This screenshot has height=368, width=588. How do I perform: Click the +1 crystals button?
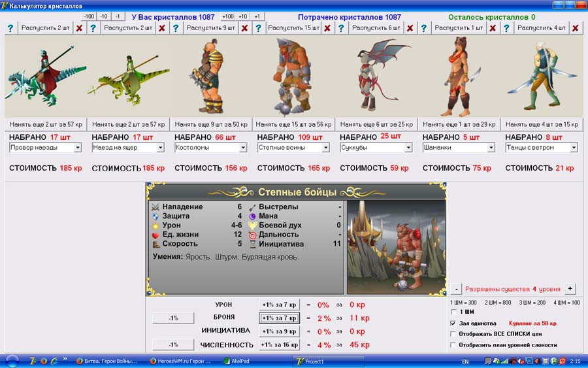click(x=257, y=16)
